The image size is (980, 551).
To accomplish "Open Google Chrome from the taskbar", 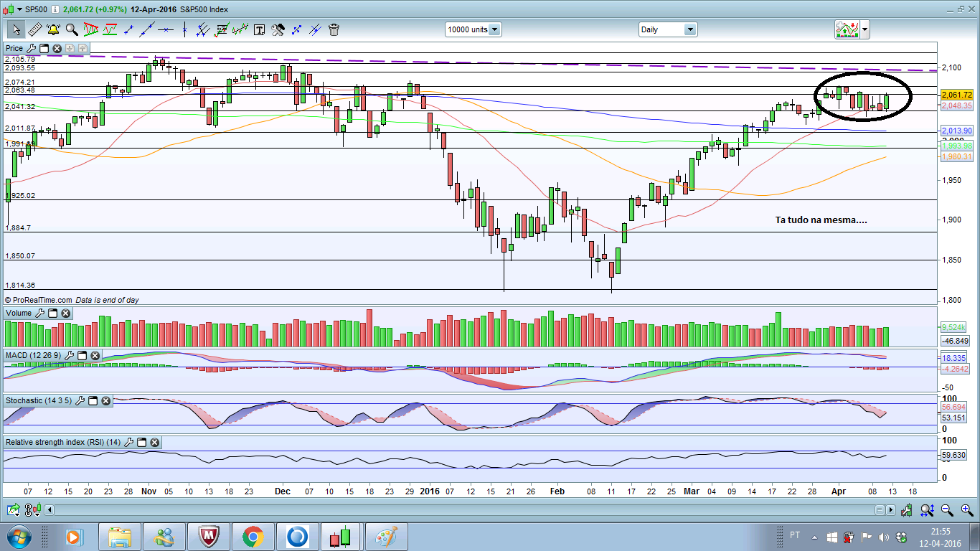I will [x=253, y=536].
